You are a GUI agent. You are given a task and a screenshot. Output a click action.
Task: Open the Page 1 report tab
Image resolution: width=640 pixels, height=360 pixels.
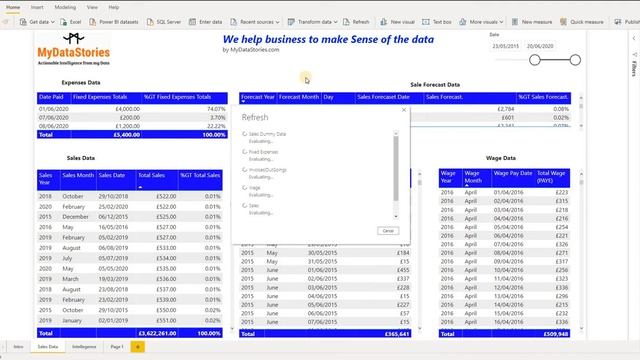[117, 347]
